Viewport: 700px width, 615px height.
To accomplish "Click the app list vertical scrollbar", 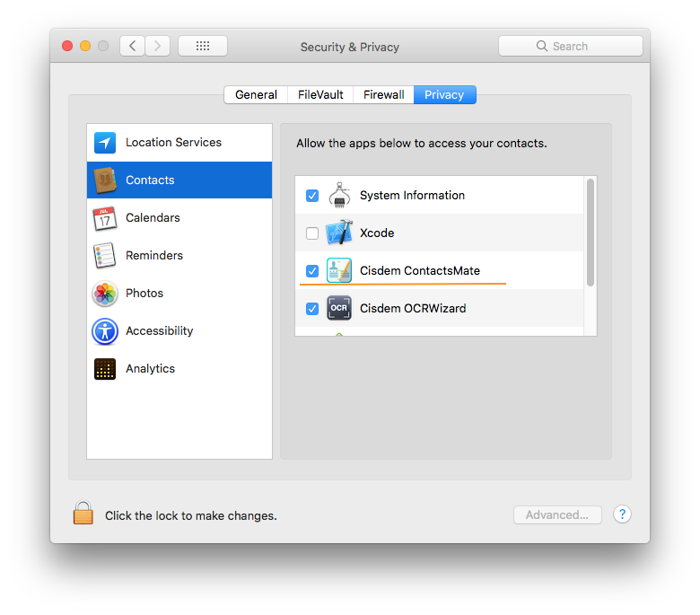I will coord(591,233).
